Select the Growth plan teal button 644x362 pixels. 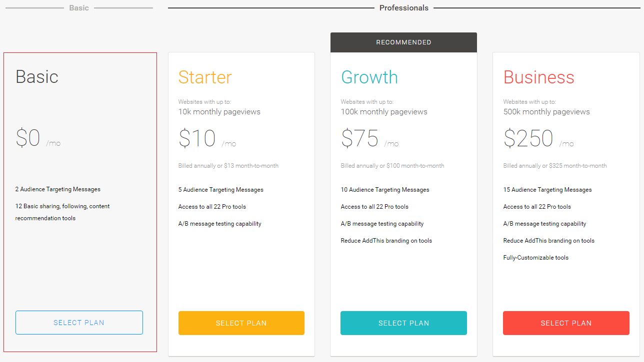tap(403, 323)
